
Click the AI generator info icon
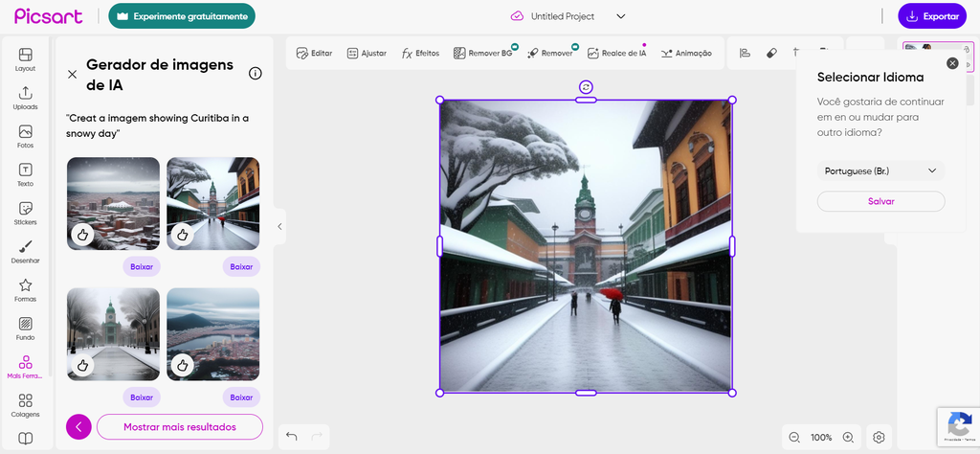coord(256,74)
